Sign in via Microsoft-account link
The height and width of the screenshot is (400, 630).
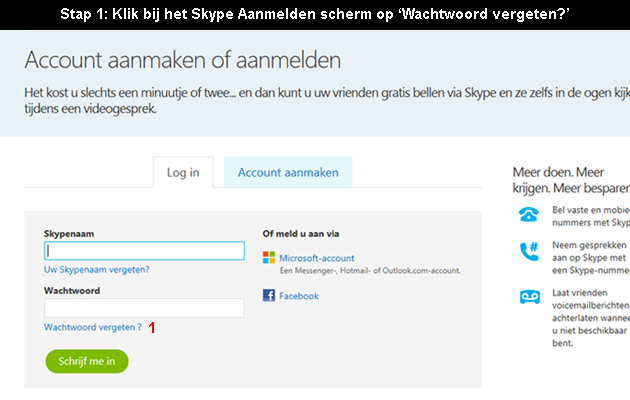[317, 258]
